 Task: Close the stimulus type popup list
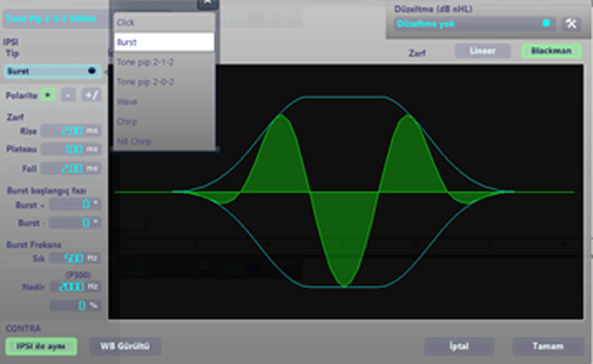pos(207,3)
